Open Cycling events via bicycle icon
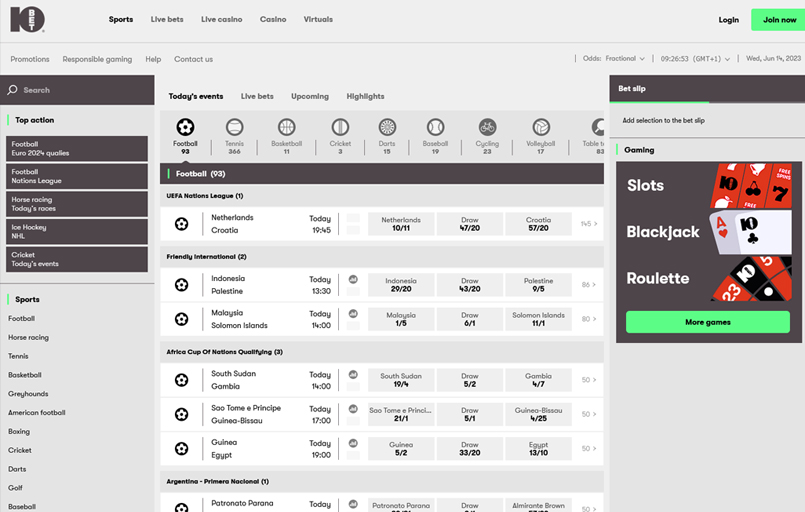 (x=487, y=128)
